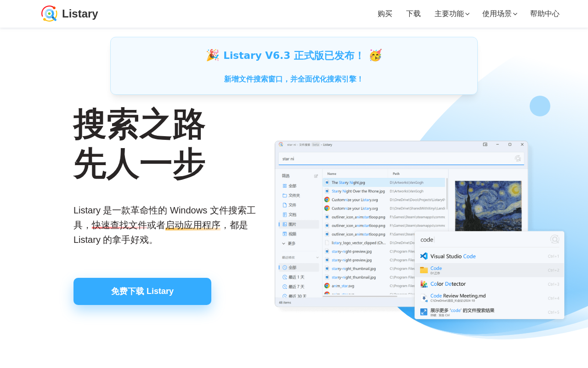Select the Code folder result D:\工作
Viewport: 588px width, 368px height.
[x=489, y=270]
